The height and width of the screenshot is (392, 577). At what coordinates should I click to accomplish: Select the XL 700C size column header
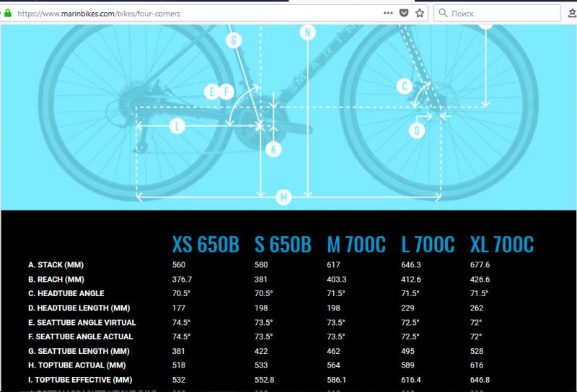pos(501,244)
